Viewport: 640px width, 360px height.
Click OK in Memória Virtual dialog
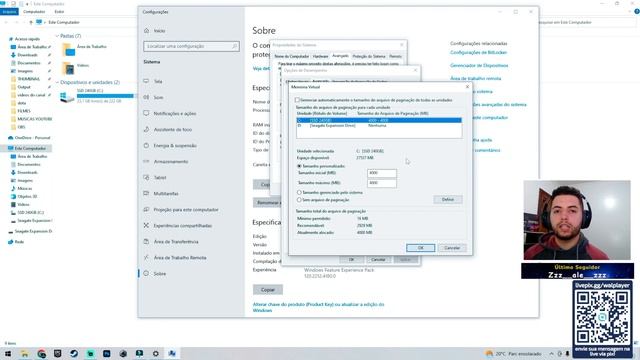pyautogui.click(x=420, y=248)
